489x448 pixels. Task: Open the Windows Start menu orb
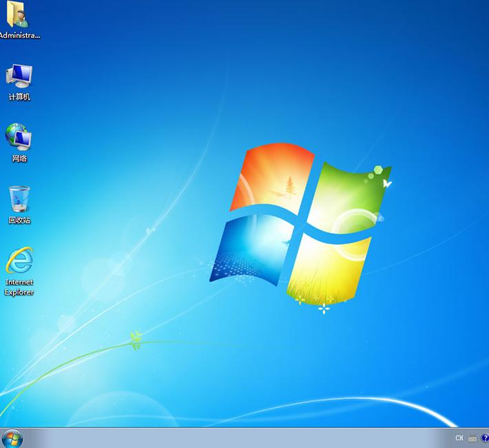[x=12, y=438]
